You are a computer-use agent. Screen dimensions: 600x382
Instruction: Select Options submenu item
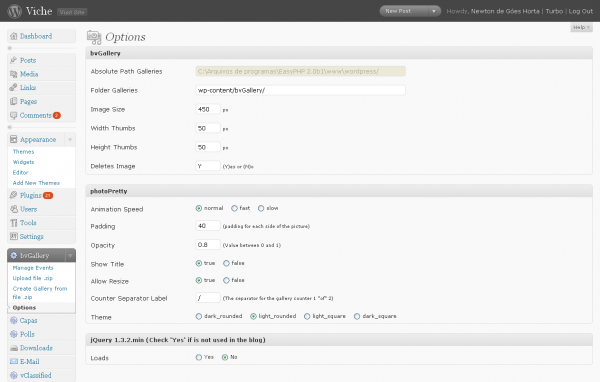24,307
